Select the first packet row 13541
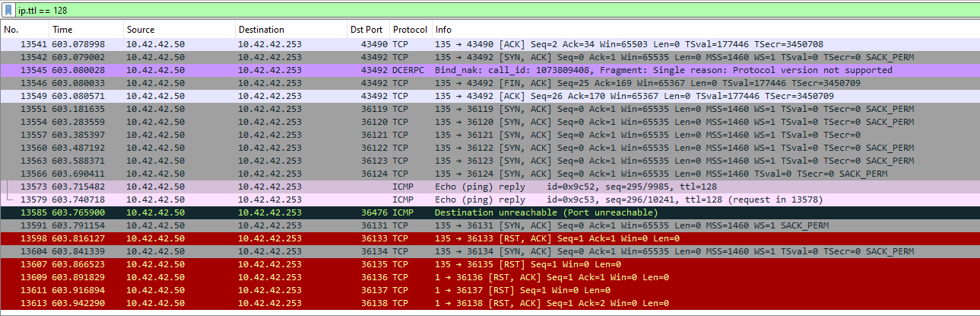 point(490,44)
